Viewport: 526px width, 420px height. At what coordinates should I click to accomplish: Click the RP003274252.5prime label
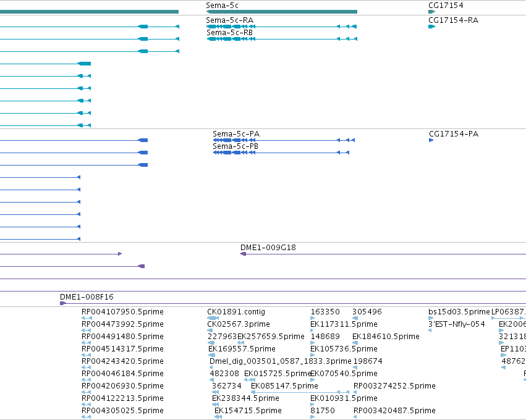tap(394, 386)
